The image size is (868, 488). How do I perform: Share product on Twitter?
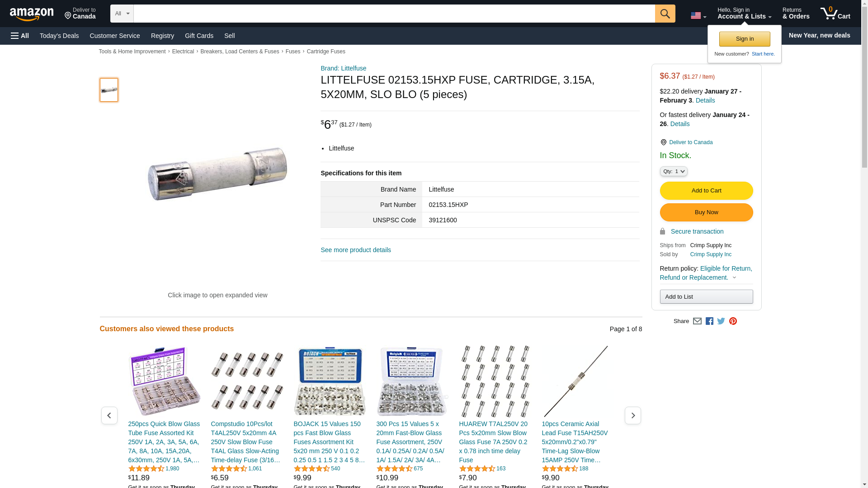click(x=721, y=321)
